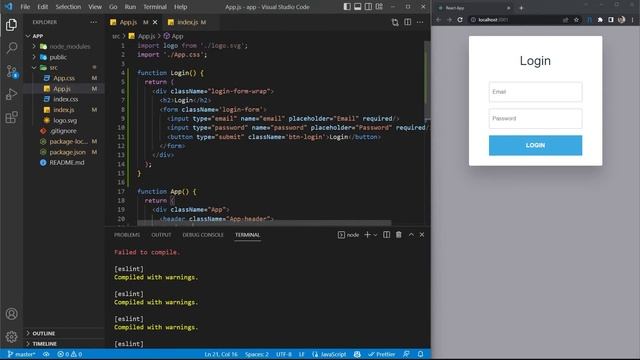Click master branch in status bar
The height and width of the screenshot is (360, 640).
click(21, 354)
